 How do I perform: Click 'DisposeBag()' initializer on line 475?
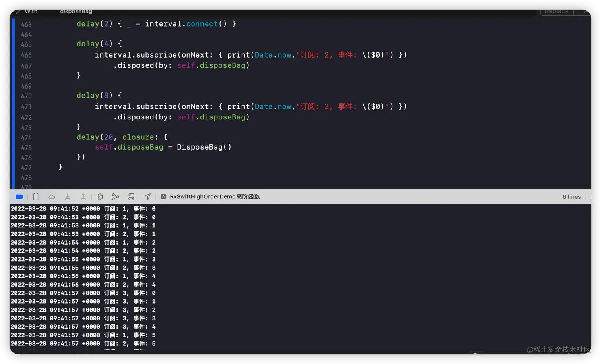pyautogui.click(x=204, y=147)
